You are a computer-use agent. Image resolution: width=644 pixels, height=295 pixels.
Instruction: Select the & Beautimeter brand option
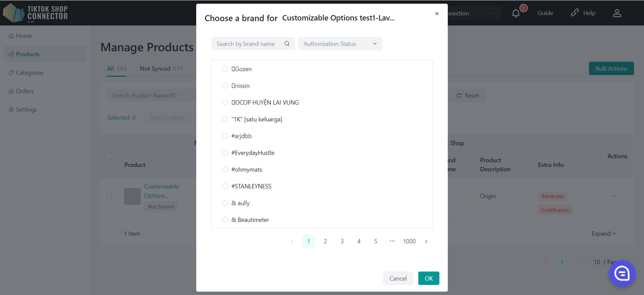pos(225,220)
